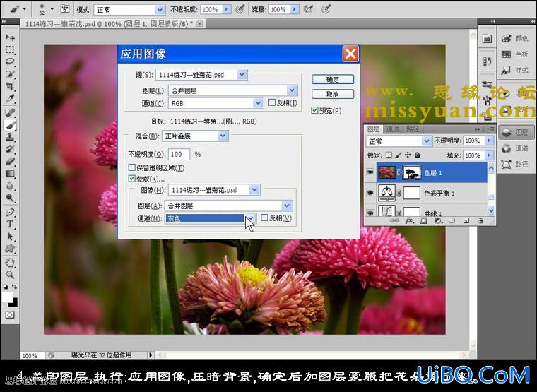Open mask 图像(M) dropdown
Image resolution: width=537 pixels, height=392 pixels.
click(254, 190)
